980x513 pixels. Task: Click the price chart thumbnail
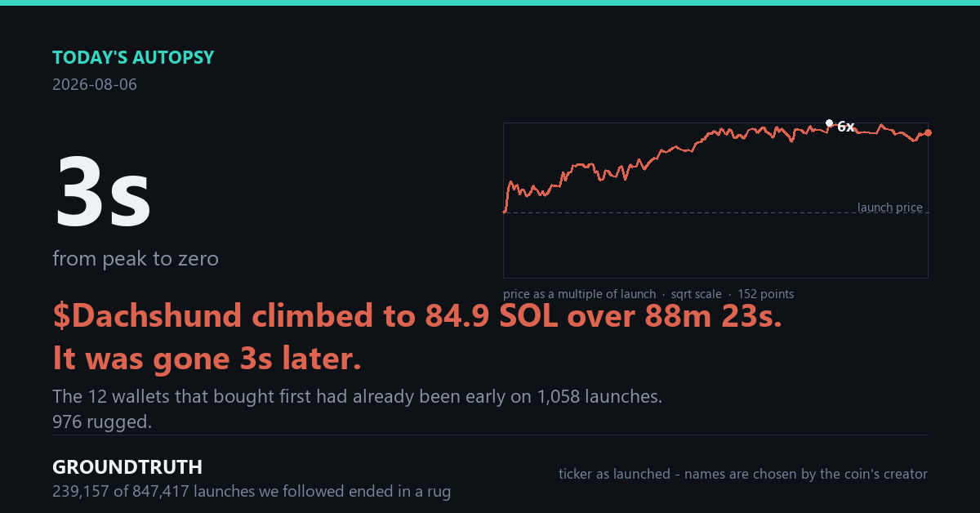(715, 200)
